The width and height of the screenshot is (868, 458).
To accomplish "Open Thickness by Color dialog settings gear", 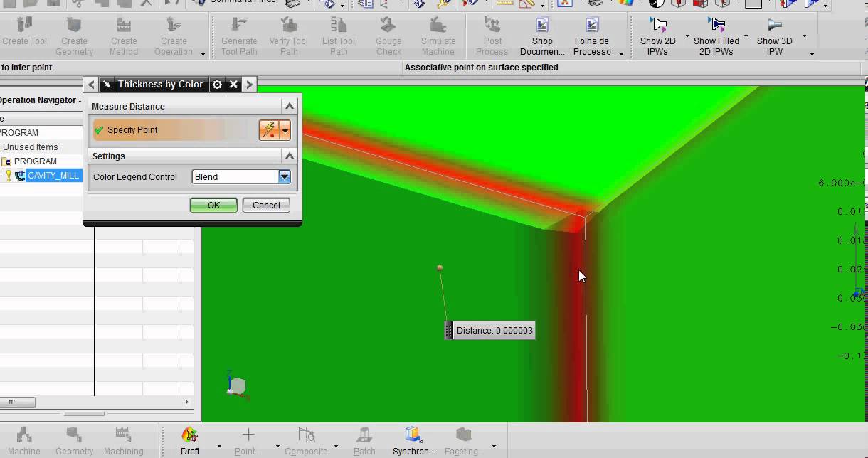I will [x=217, y=84].
